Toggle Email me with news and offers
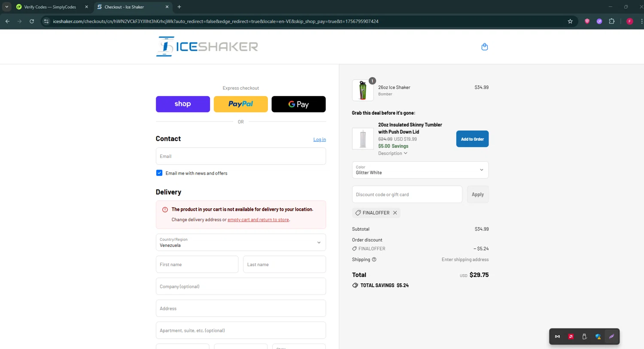 [159, 173]
